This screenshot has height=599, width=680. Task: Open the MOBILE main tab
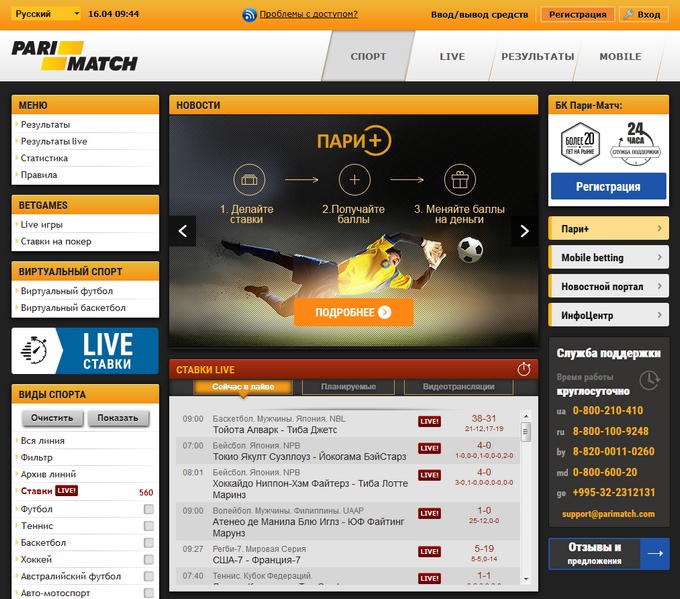[x=620, y=56]
